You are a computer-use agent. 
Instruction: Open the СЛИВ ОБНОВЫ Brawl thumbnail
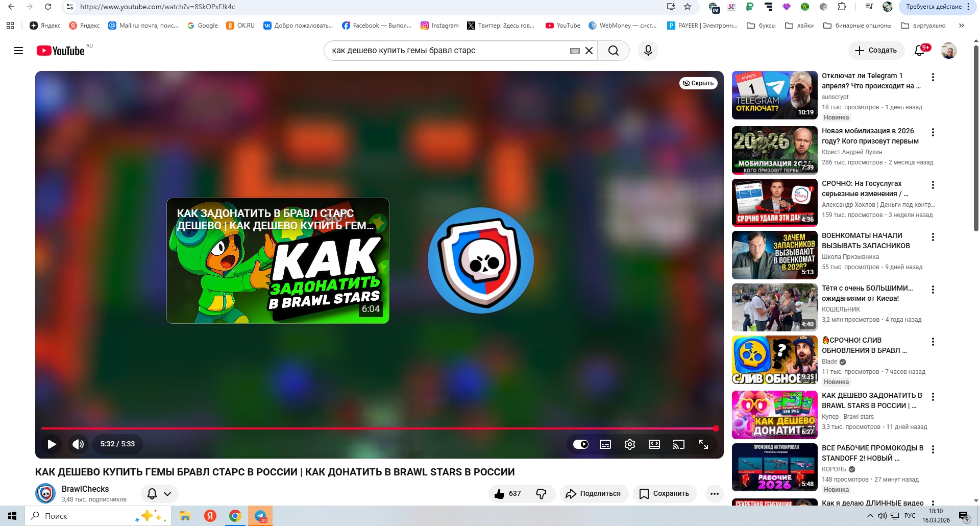[x=775, y=360]
